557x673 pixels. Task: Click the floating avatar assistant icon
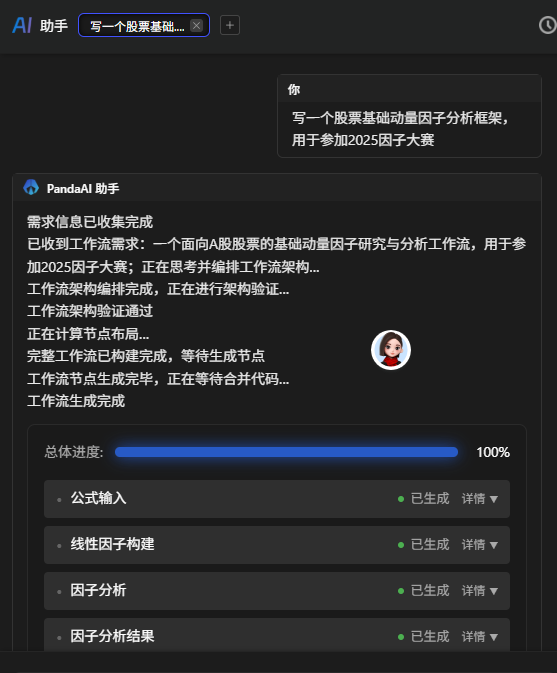click(x=391, y=350)
